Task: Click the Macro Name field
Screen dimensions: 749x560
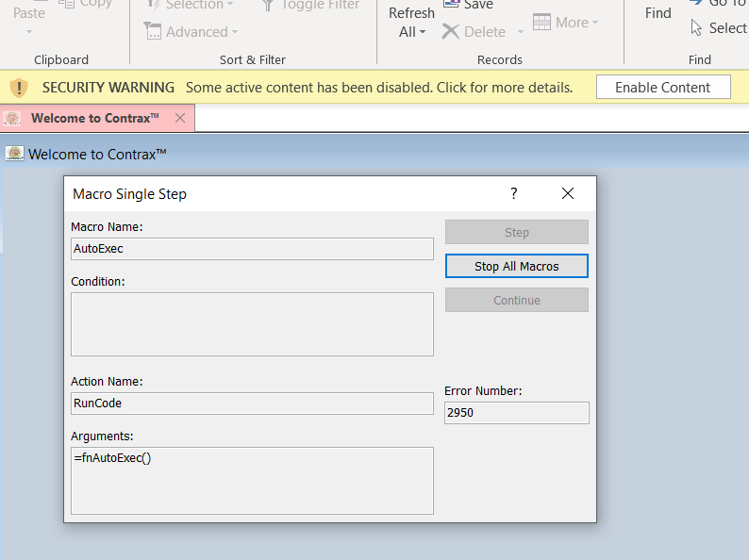Action: pos(252,249)
